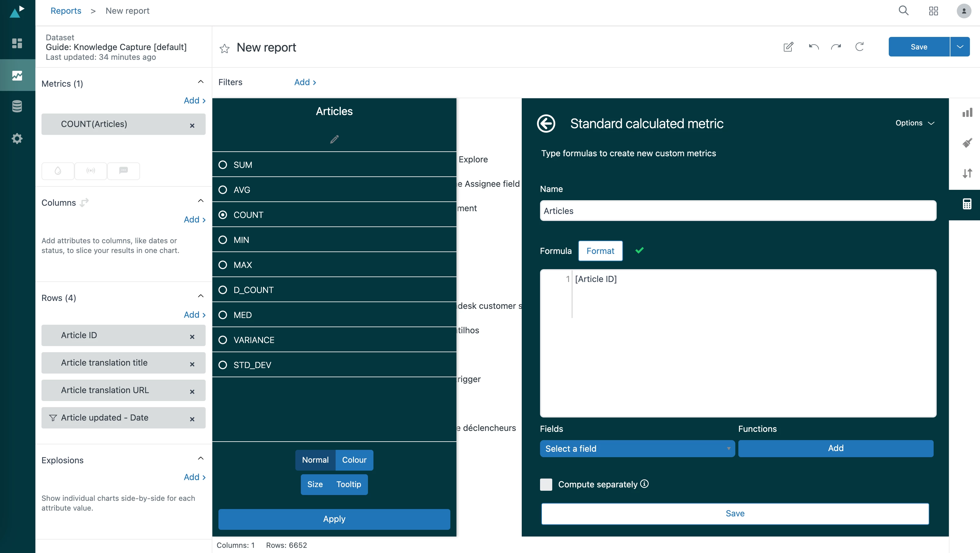Click the metric Name input field

pos(737,211)
